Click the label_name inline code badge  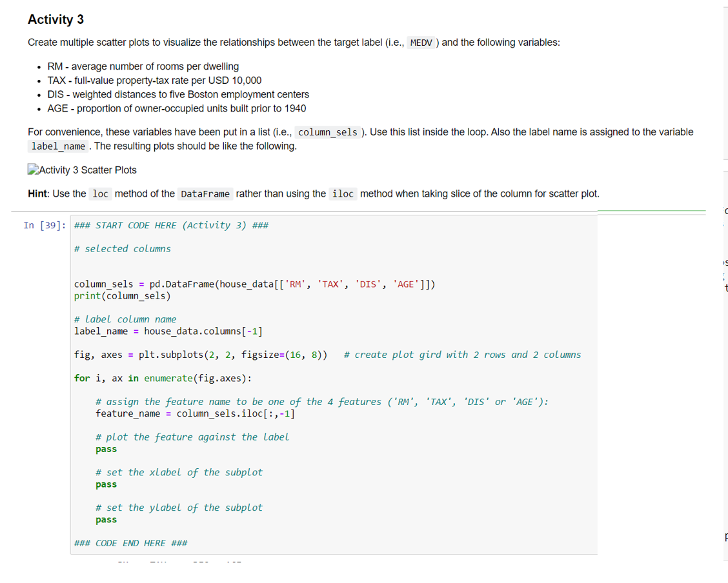pyautogui.click(x=57, y=146)
